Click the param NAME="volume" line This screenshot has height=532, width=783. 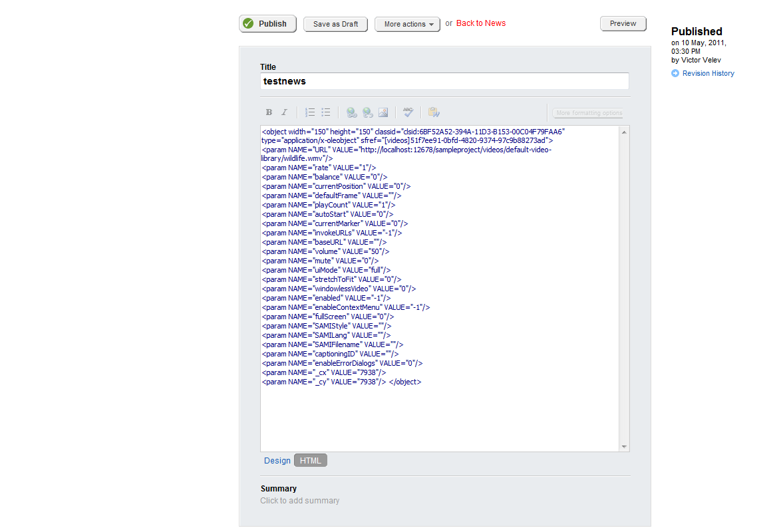(325, 251)
